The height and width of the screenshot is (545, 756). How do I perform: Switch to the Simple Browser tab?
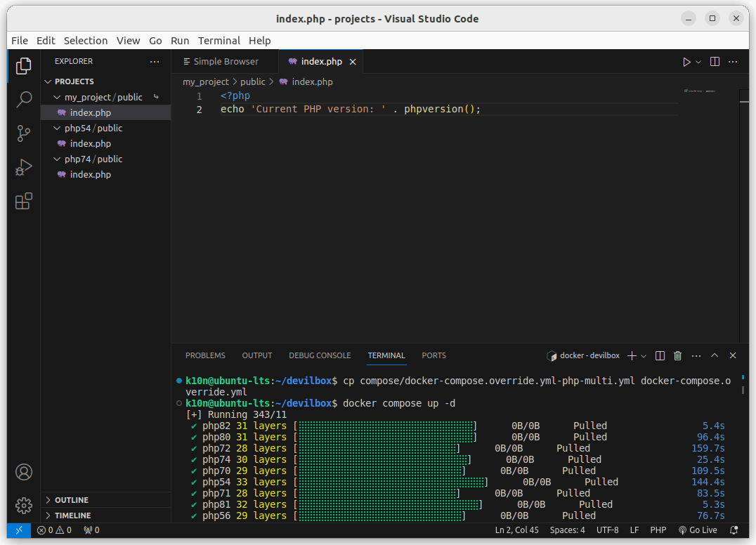point(225,62)
